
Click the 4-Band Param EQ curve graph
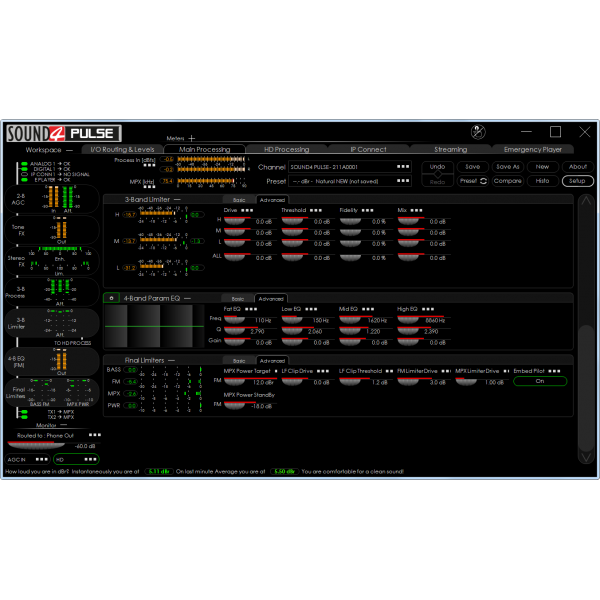154,326
